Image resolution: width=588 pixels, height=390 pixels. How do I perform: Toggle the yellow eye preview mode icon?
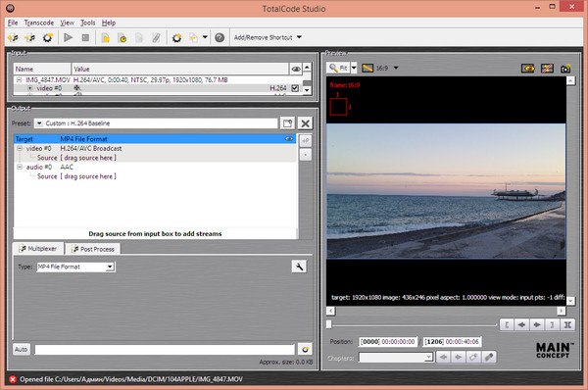pos(528,69)
